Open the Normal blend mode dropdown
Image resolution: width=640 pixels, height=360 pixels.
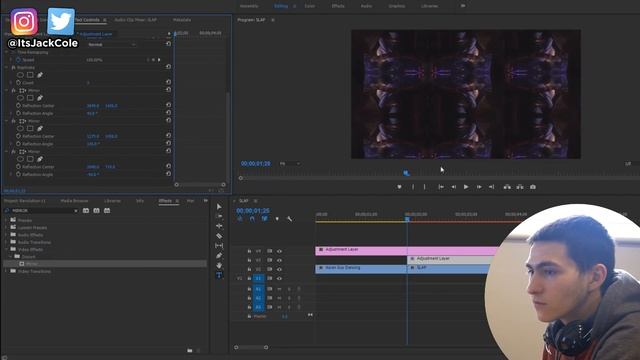click(x=111, y=44)
